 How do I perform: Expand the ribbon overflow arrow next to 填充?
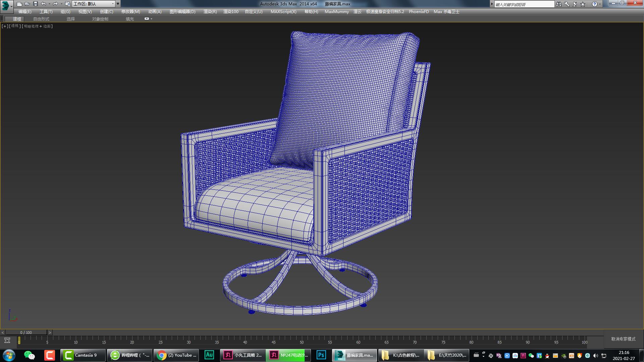tap(151, 19)
